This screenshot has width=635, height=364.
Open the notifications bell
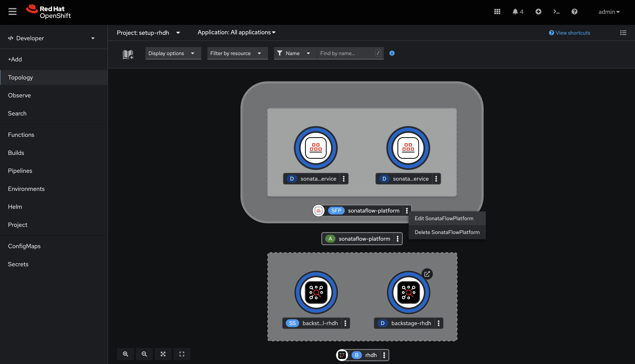pos(515,11)
